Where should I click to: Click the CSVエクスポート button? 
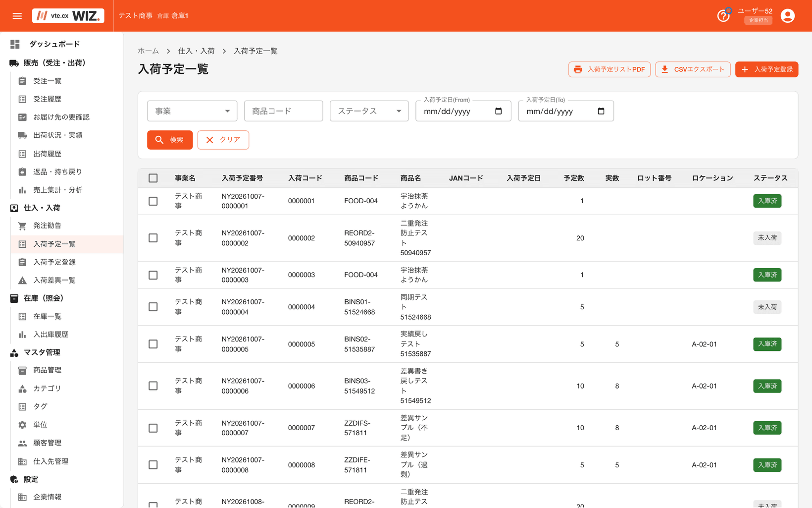coord(693,69)
